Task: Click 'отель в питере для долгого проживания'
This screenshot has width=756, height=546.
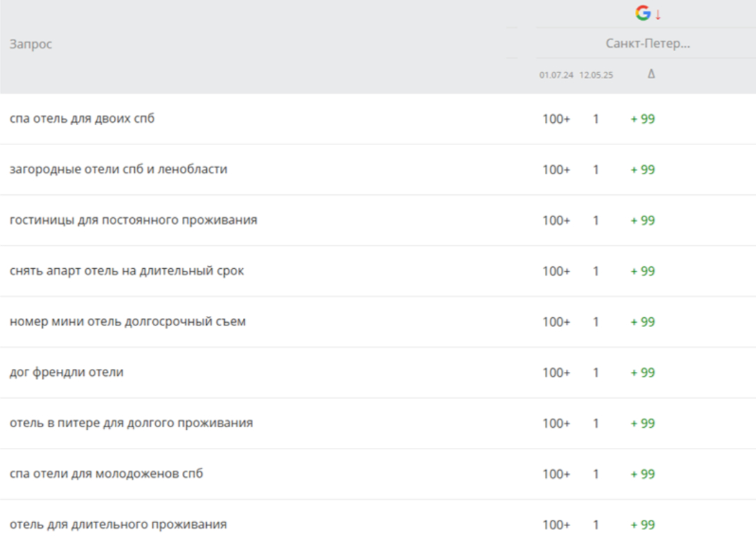Action: (131, 423)
